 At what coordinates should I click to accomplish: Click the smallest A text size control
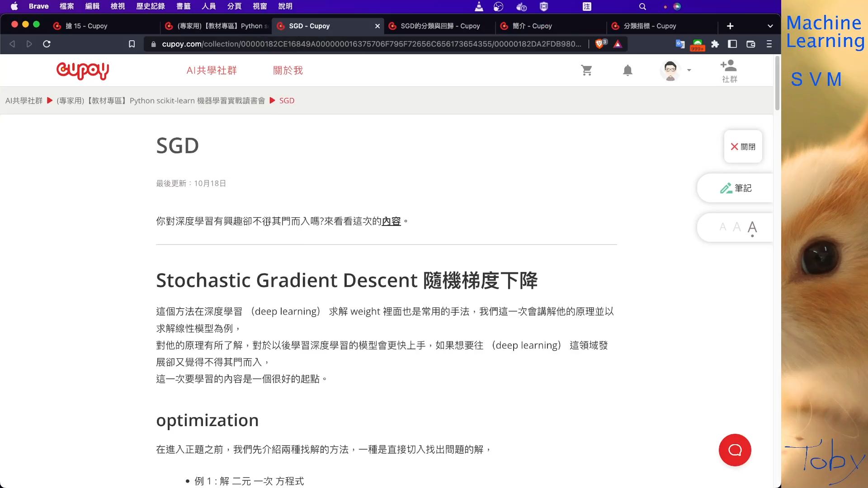click(722, 227)
